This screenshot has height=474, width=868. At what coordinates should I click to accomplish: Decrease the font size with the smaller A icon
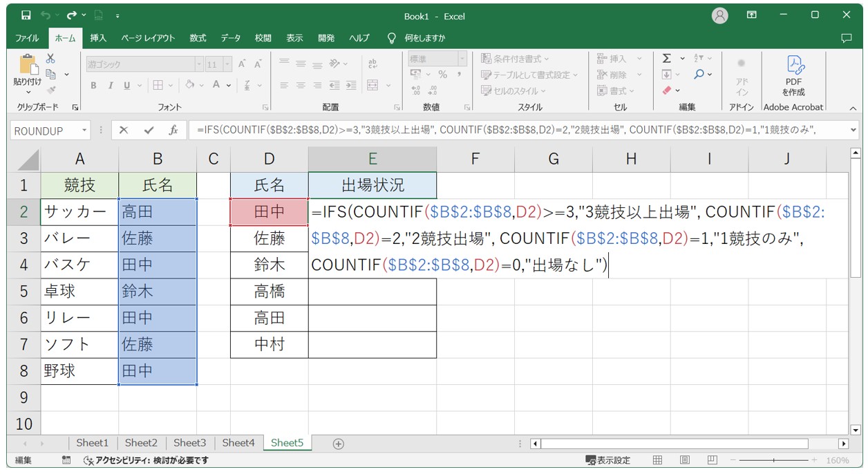click(x=258, y=64)
